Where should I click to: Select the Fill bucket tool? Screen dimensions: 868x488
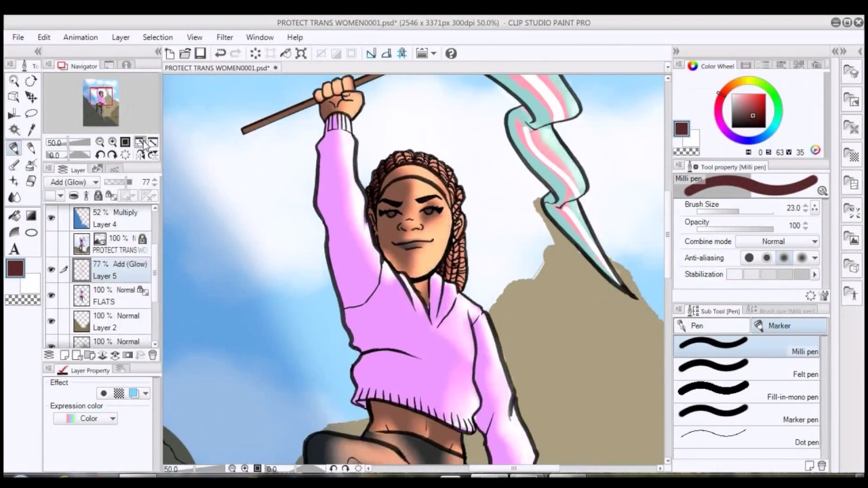coord(14,216)
